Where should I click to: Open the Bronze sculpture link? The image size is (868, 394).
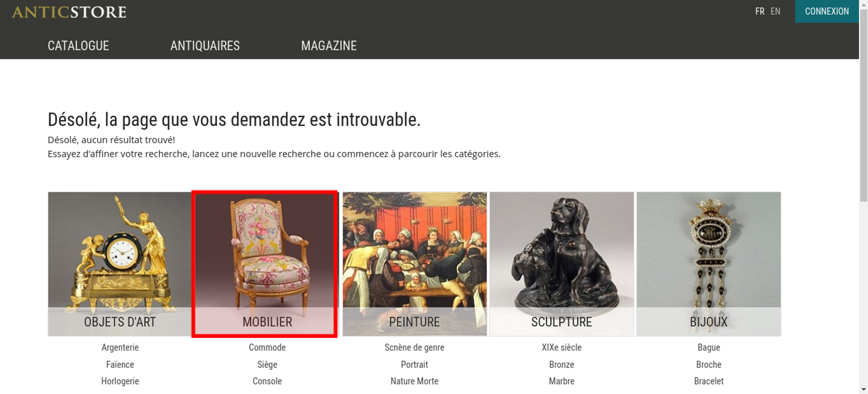tap(562, 364)
